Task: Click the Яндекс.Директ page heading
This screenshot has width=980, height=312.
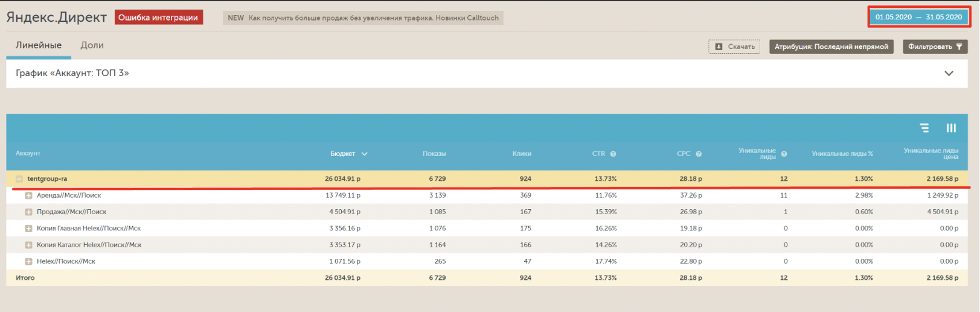Action: click(57, 18)
